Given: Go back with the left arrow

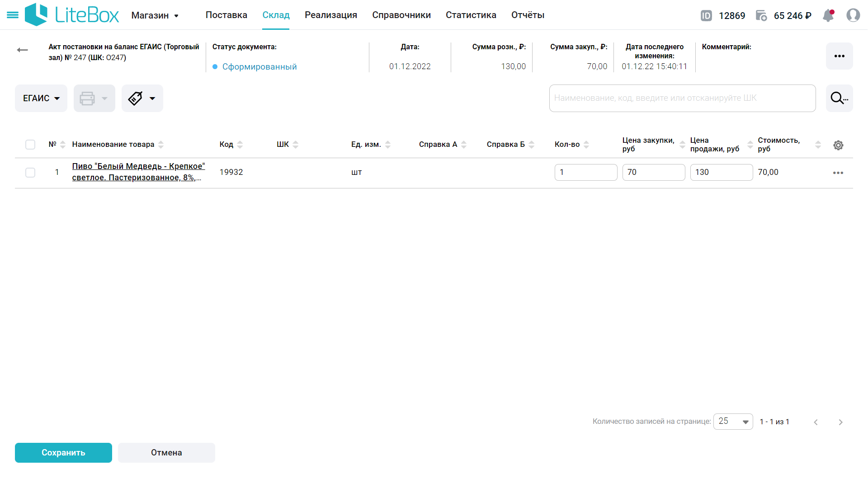Looking at the screenshot, I should click(x=22, y=50).
